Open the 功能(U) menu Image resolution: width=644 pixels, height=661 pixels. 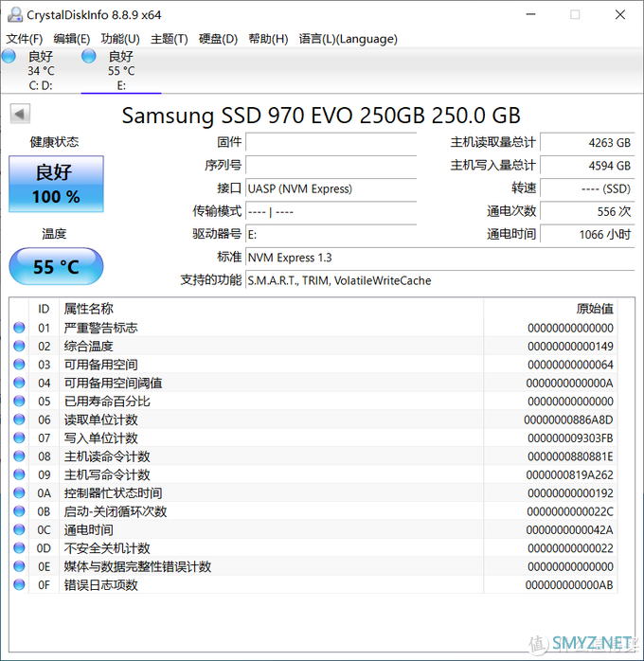click(120, 39)
